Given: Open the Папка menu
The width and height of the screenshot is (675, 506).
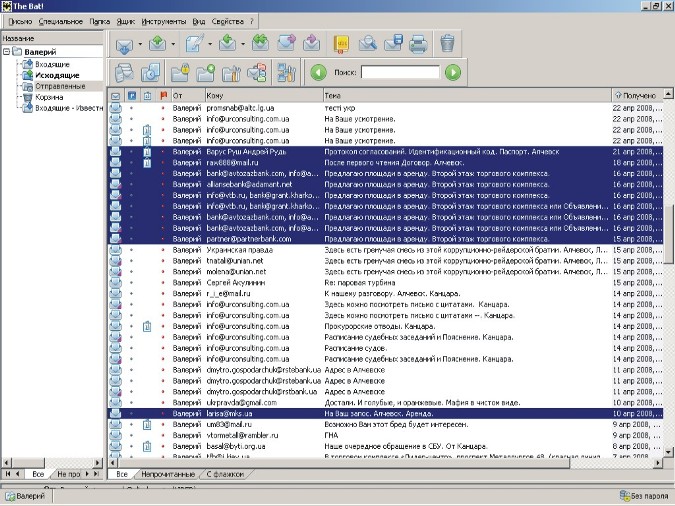Looking at the screenshot, I should [99, 21].
